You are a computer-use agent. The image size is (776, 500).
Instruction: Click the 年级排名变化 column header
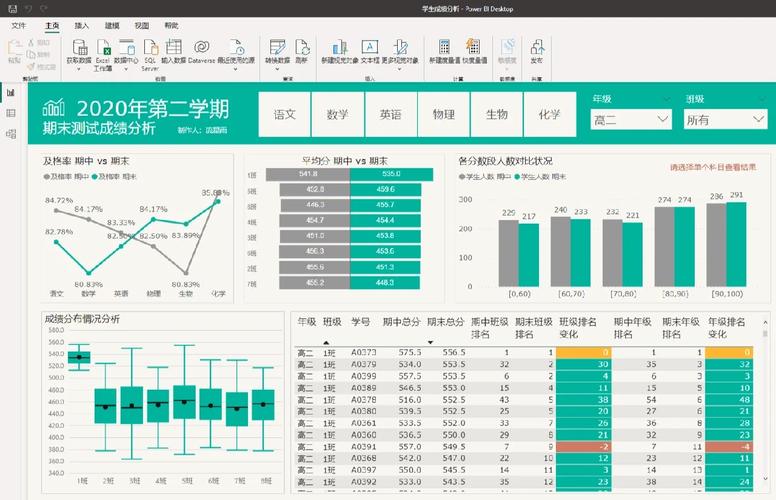tap(727, 328)
